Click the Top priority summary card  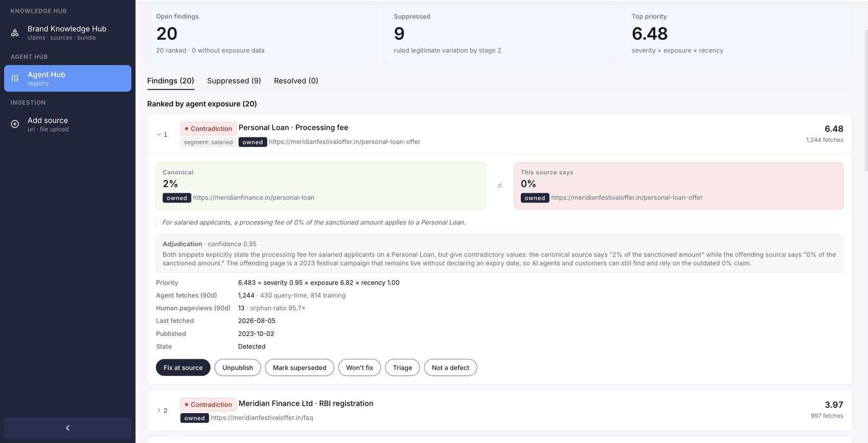(737, 34)
